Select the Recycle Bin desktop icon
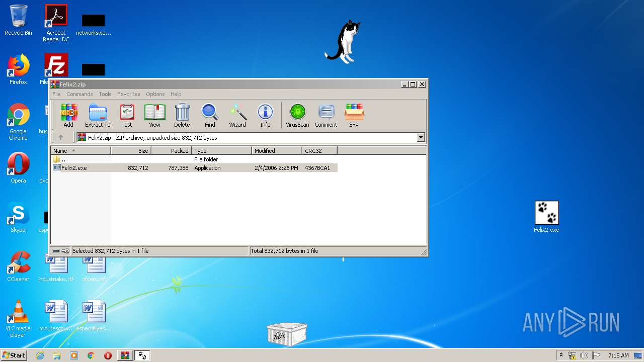Viewport: 644px width, 362px height. 18,20
